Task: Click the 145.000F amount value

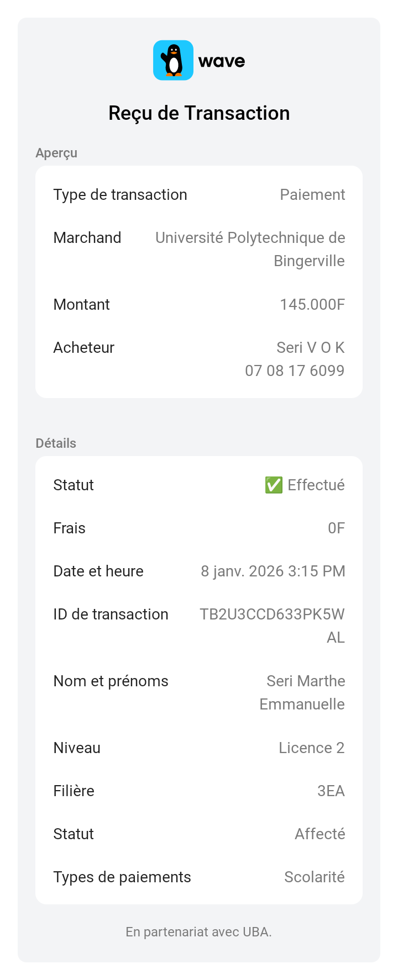Action: point(312,304)
